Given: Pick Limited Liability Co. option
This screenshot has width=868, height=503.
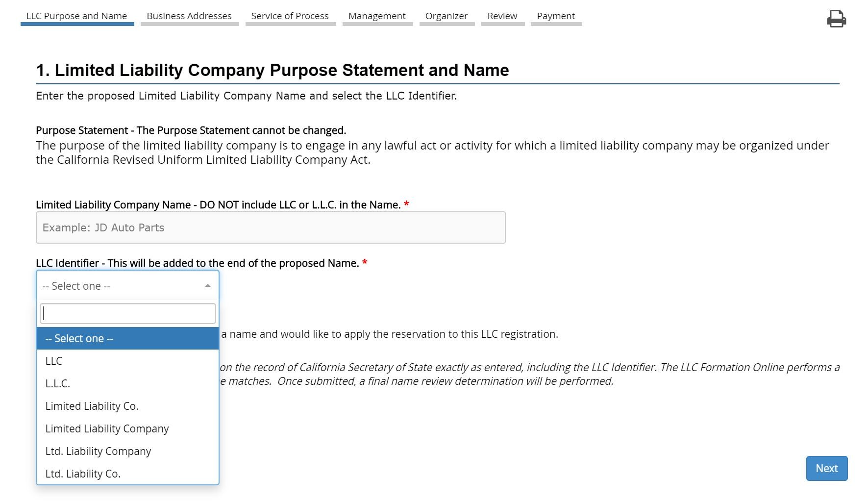Looking at the screenshot, I should (x=92, y=406).
